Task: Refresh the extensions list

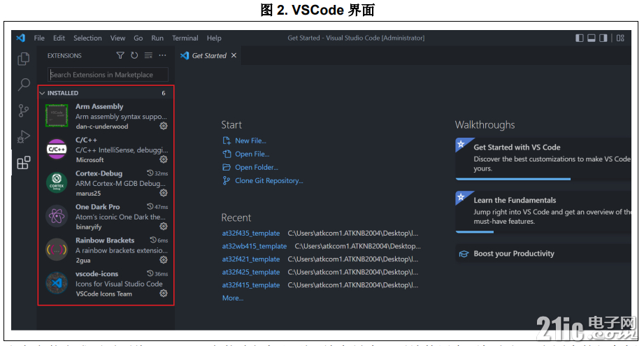Action: pyautogui.click(x=134, y=55)
